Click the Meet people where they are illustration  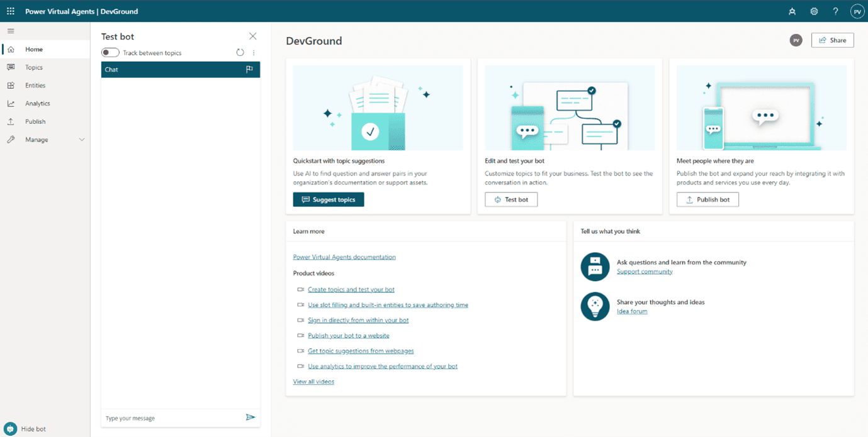(x=762, y=108)
